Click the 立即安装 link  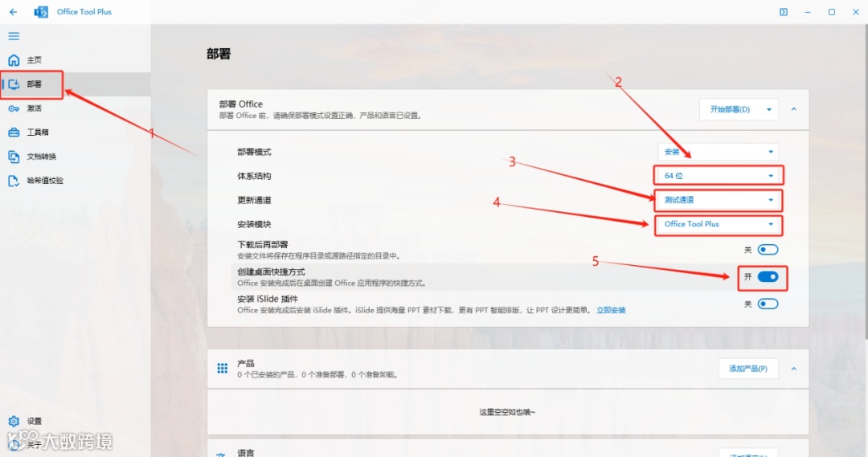611,310
